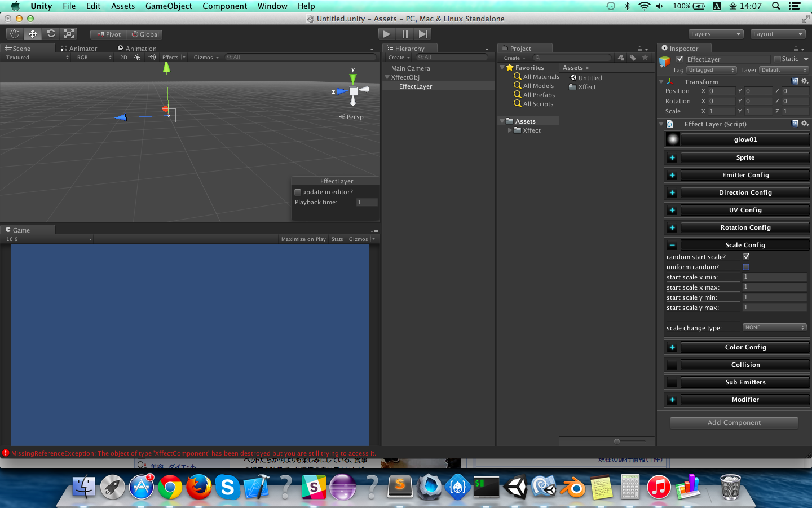812x508 pixels.
Task: Open the Layers dropdown
Action: [x=715, y=34]
